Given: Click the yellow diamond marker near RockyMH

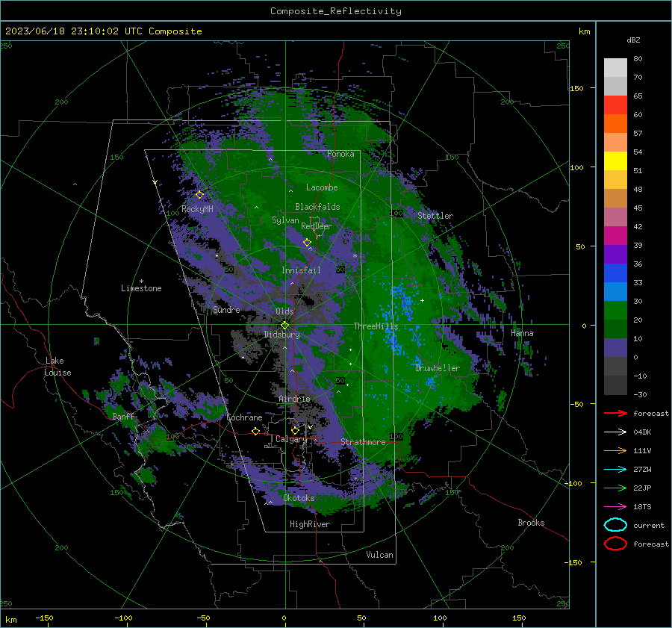Looking at the screenshot, I should pos(199,195).
